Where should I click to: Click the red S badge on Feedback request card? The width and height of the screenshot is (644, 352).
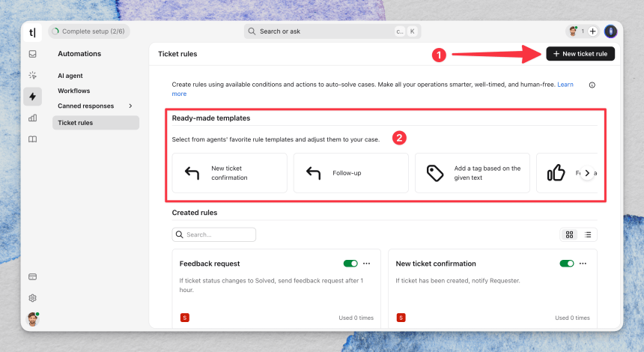185,318
